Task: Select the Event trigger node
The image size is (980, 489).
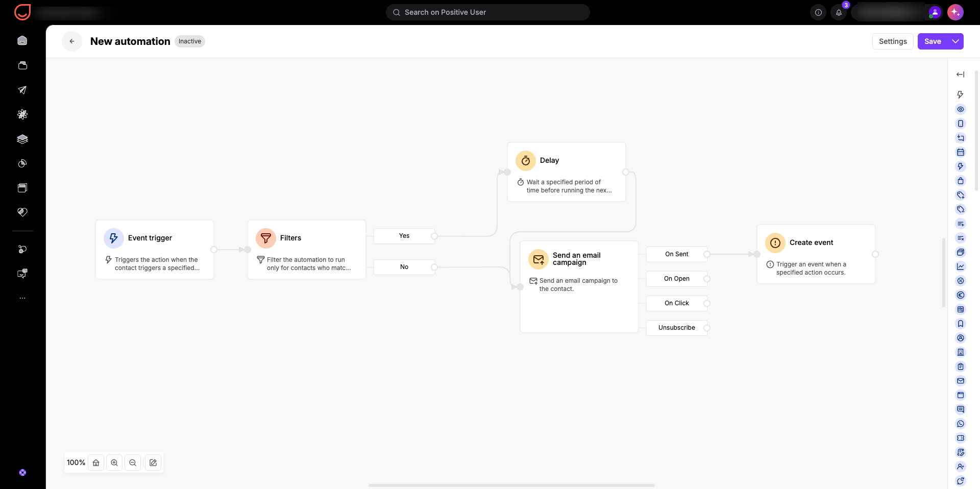Action: 155,250
